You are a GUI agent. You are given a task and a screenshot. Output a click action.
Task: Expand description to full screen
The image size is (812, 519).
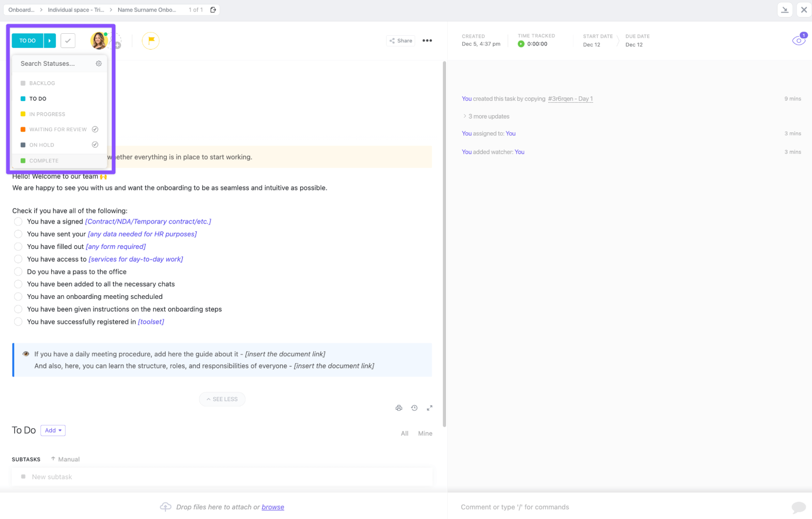point(429,408)
